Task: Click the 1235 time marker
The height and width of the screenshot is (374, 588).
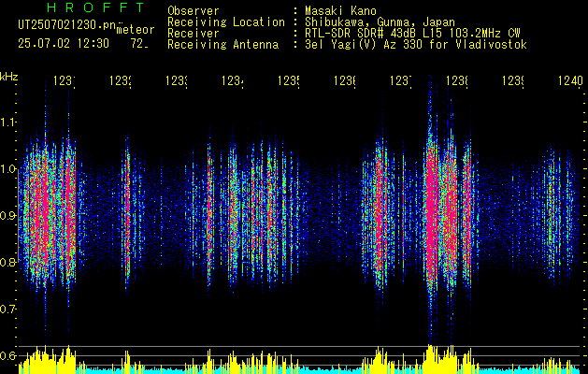Action: 288,81
